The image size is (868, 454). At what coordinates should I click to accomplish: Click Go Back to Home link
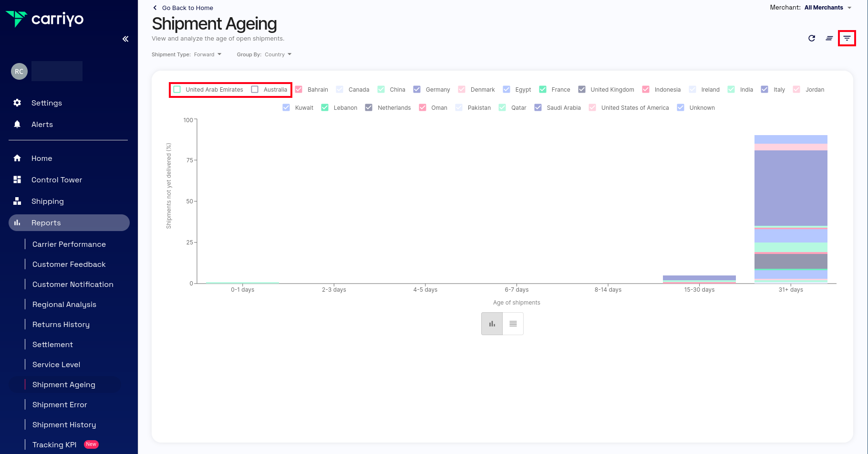pyautogui.click(x=187, y=8)
